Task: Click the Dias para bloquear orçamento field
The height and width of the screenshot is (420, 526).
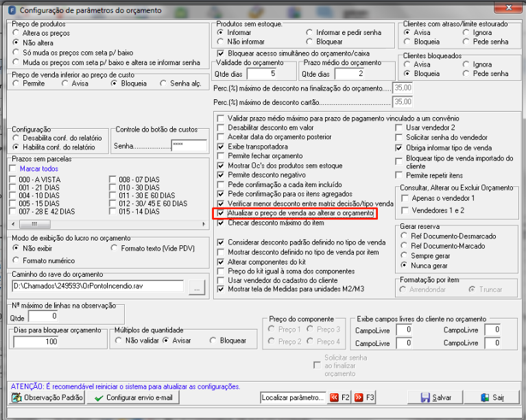Action: pos(36,342)
